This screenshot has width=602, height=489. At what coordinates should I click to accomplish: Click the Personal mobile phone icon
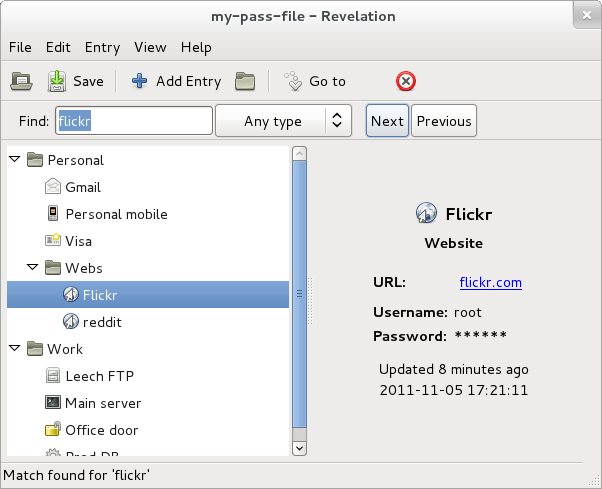pyautogui.click(x=53, y=214)
